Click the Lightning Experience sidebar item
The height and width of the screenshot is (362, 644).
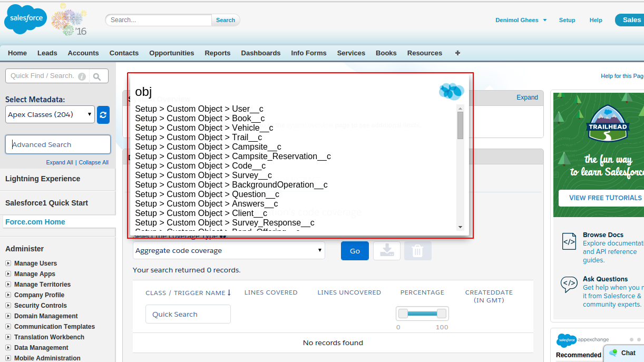click(43, 179)
